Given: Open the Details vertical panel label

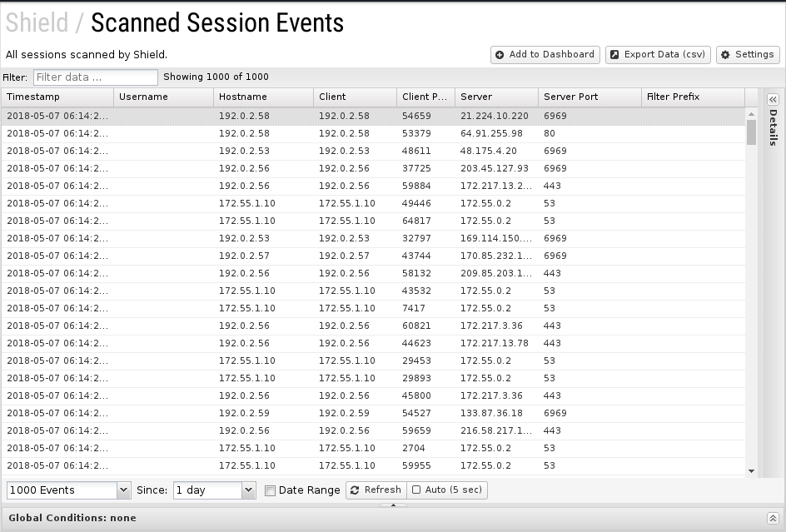Looking at the screenshot, I should 773,127.
